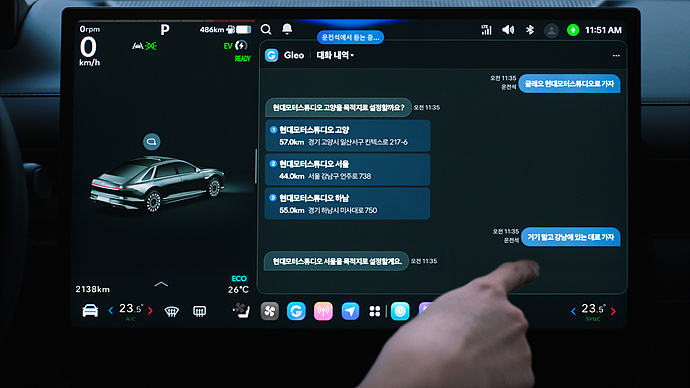Expand the 대화 내역 dropdown

(335, 55)
